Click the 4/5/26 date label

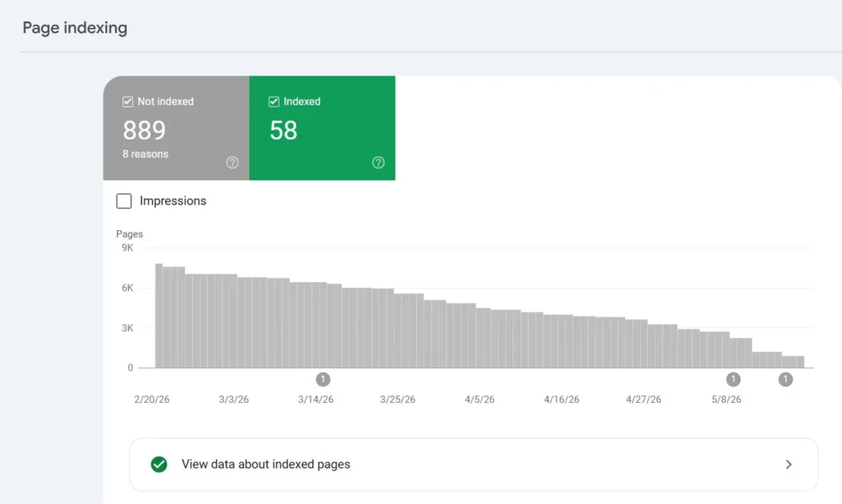pos(479,400)
